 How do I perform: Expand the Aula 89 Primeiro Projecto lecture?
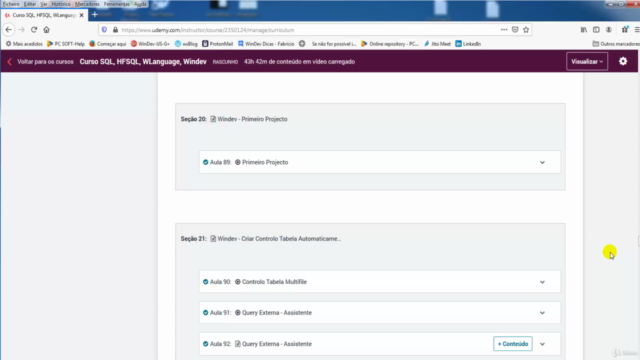click(542, 162)
